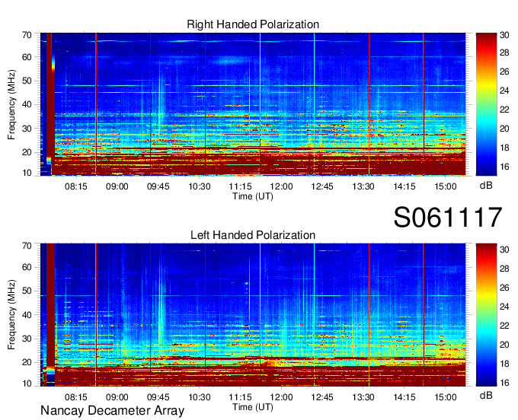The image size is (518, 420).
Task: Click 22 dB label on Left Handed color scale
Action: click(x=504, y=326)
